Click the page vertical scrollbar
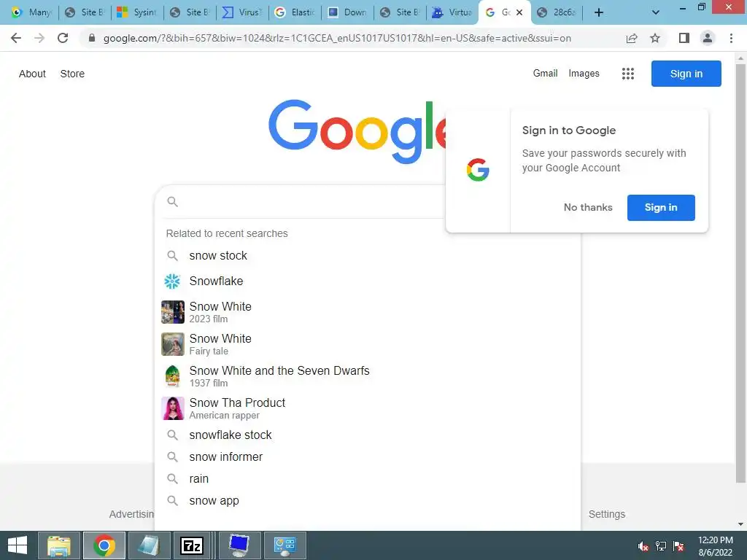 tap(740, 273)
